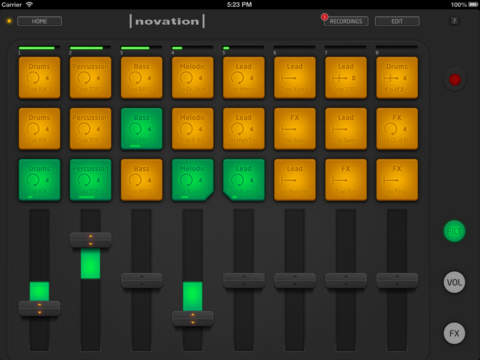
Task: Click the Drums channel fader handle
Action: [39, 308]
